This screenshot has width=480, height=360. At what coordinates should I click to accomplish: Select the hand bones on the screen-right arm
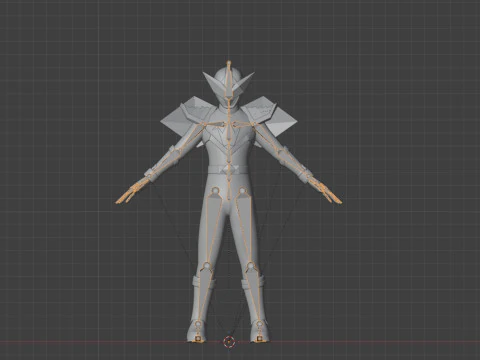325,192
